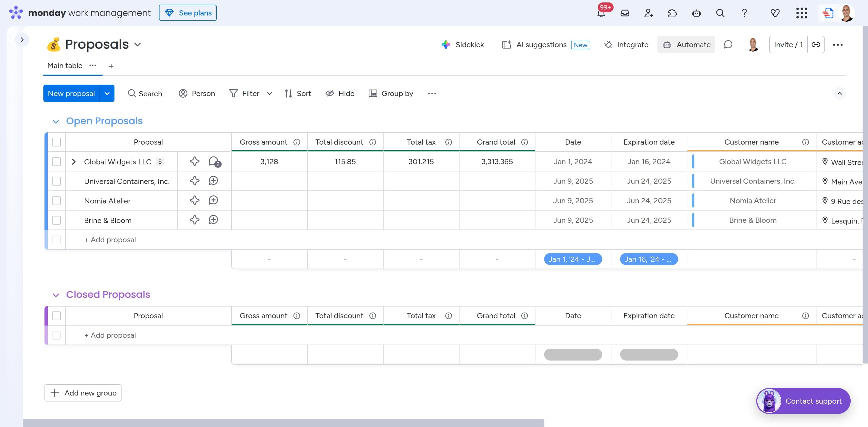The width and height of the screenshot is (868, 427).
Task: Click the global search magnifier icon
Action: [720, 13]
